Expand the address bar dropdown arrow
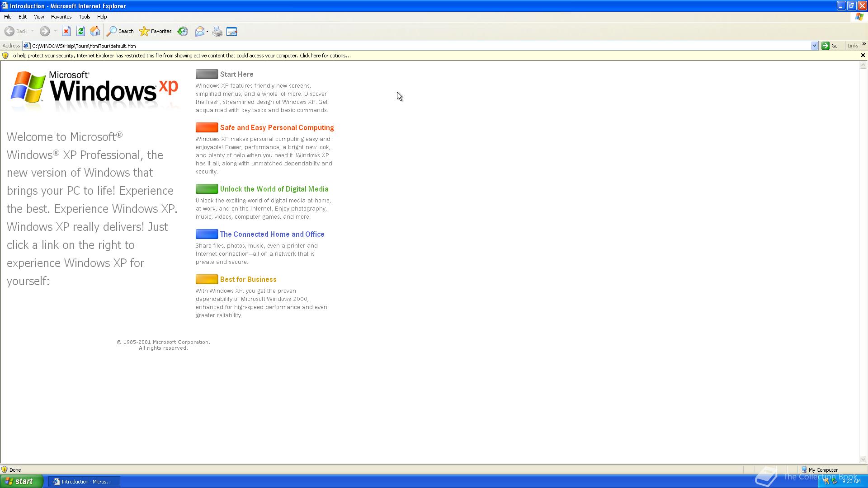 (814, 46)
